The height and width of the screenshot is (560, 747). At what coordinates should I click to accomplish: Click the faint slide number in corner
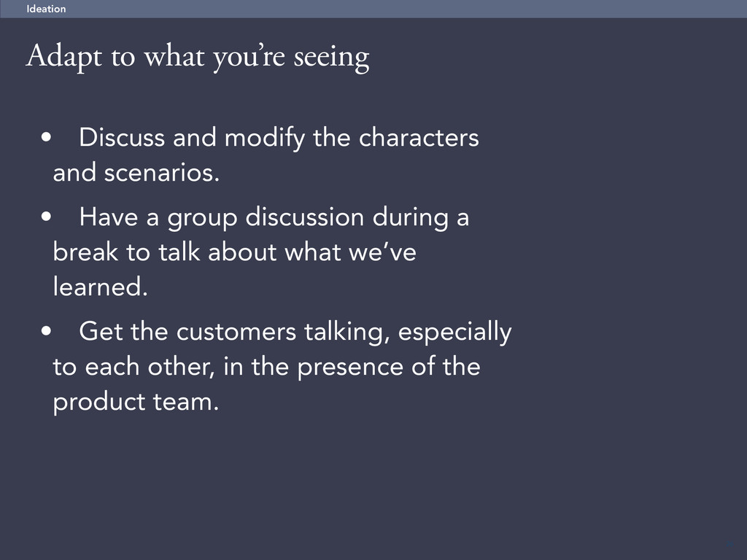[x=729, y=544]
